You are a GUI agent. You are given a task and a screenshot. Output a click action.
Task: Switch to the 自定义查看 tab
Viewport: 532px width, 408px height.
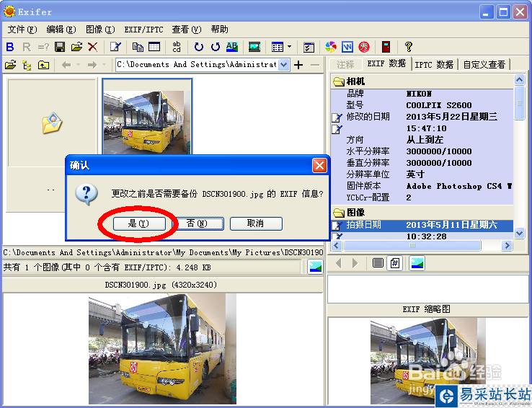coord(484,64)
